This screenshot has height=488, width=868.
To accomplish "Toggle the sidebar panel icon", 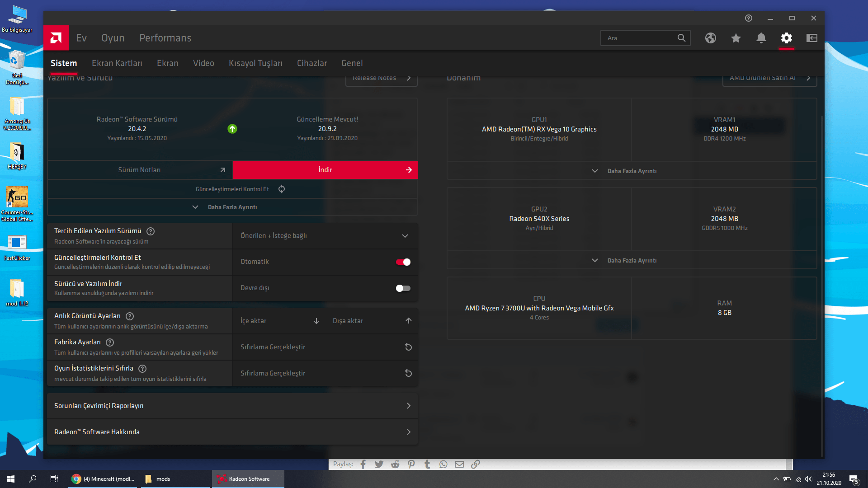I will coord(811,38).
